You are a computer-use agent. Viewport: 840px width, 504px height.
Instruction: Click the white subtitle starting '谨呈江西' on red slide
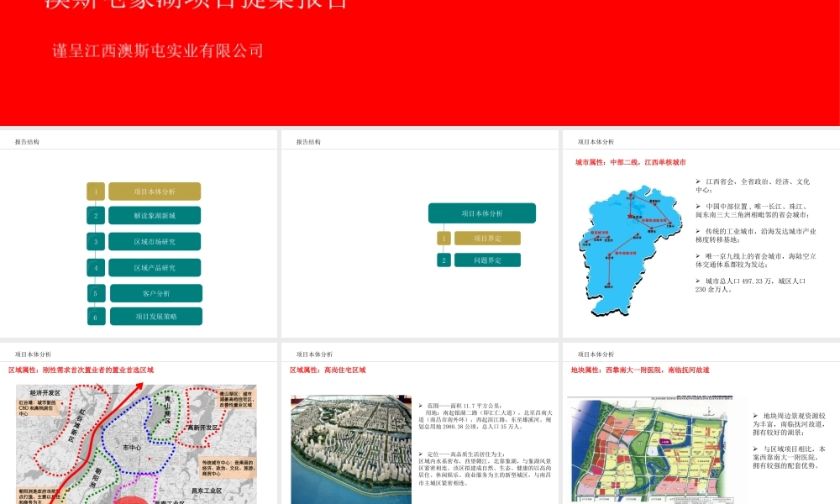[x=158, y=51]
